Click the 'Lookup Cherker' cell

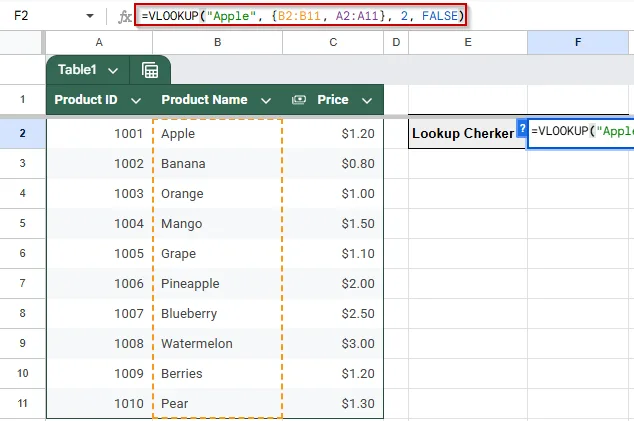(468, 133)
